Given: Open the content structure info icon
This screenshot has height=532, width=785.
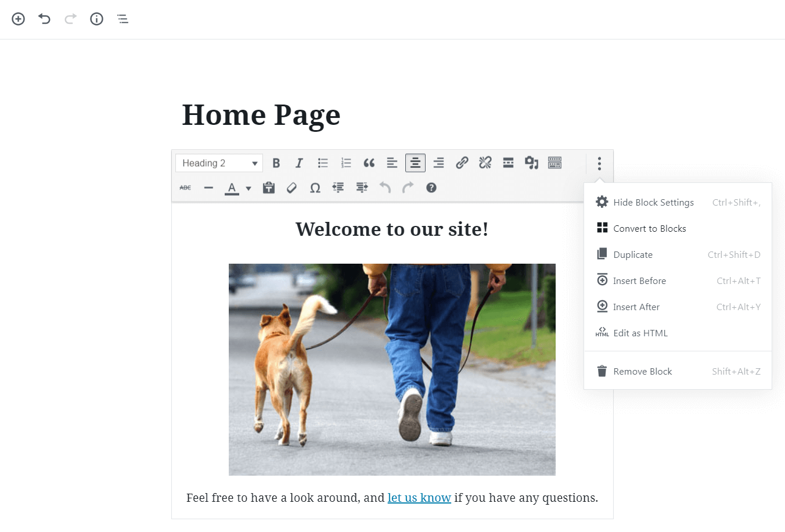Looking at the screenshot, I should pos(96,19).
